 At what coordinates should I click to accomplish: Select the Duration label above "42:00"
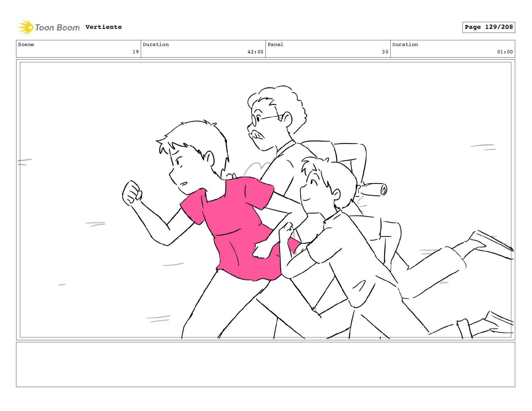156,44
